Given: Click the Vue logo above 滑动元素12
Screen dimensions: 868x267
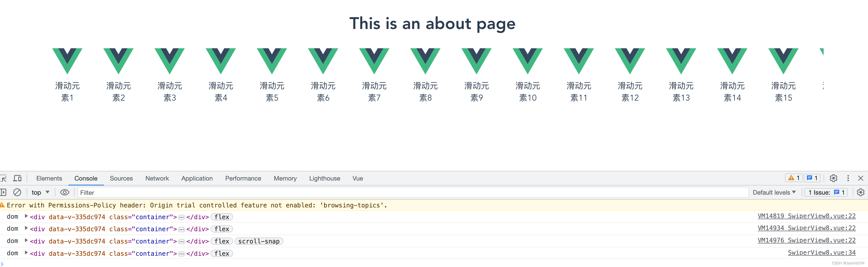Looking at the screenshot, I should [630, 61].
